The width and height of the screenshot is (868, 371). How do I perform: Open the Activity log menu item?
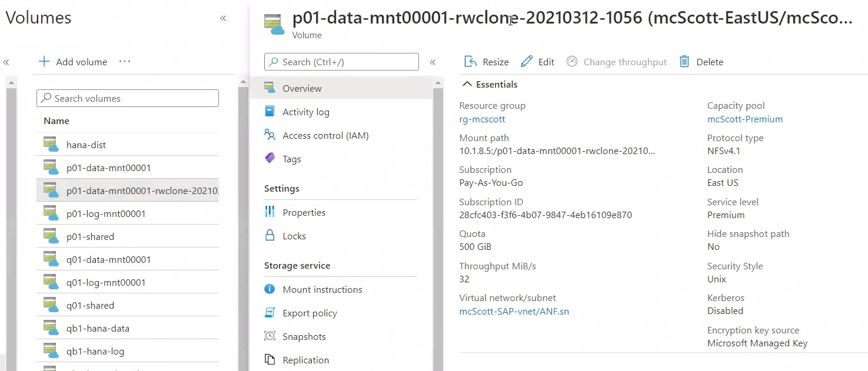tap(305, 112)
